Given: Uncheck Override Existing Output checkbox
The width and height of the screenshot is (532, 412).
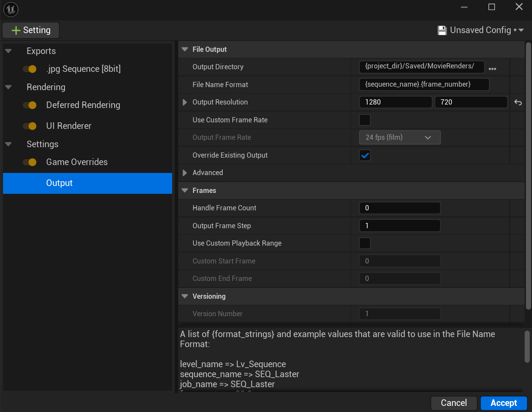Looking at the screenshot, I should tap(365, 155).
